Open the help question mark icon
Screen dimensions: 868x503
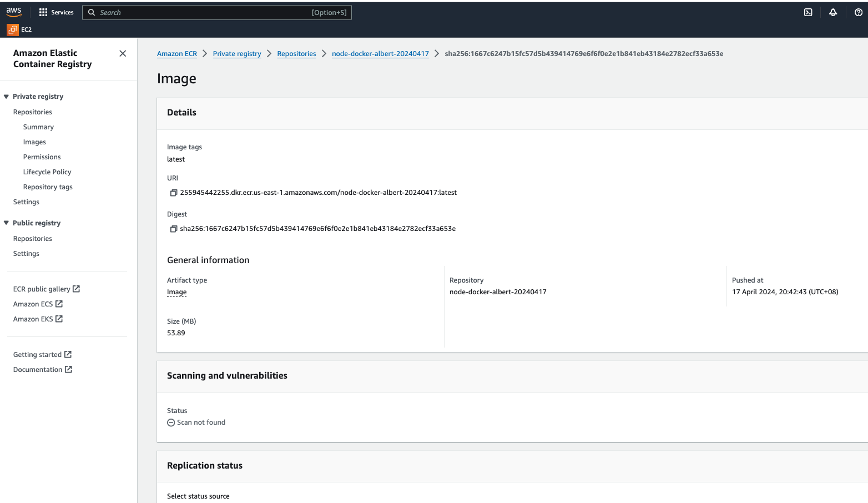[x=859, y=12]
